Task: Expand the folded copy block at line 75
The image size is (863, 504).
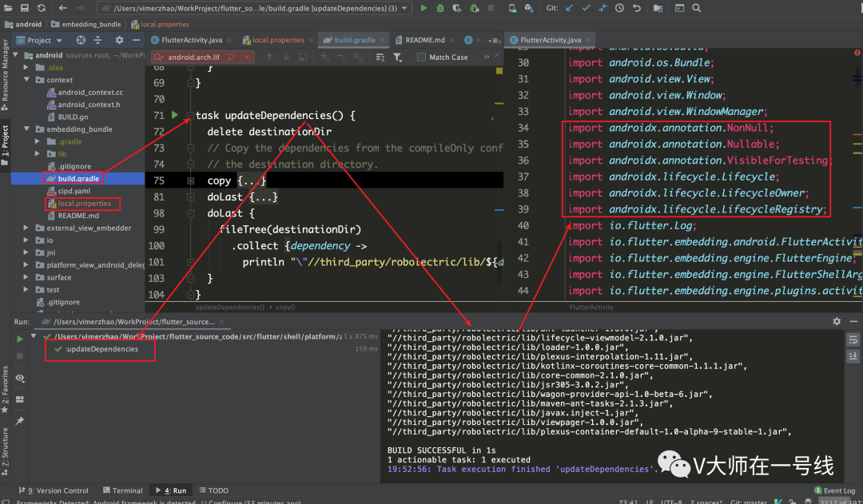Action: pyautogui.click(x=190, y=181)
